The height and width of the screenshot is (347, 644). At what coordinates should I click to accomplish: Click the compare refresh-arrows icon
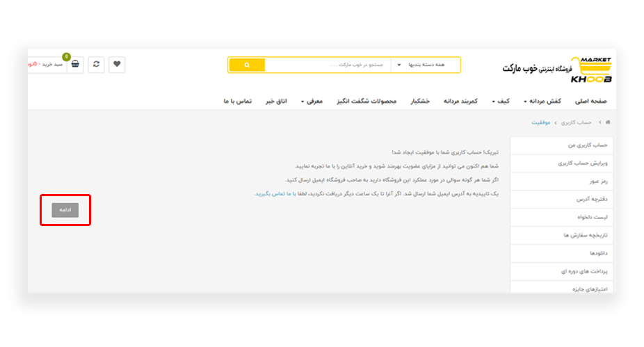96,65
